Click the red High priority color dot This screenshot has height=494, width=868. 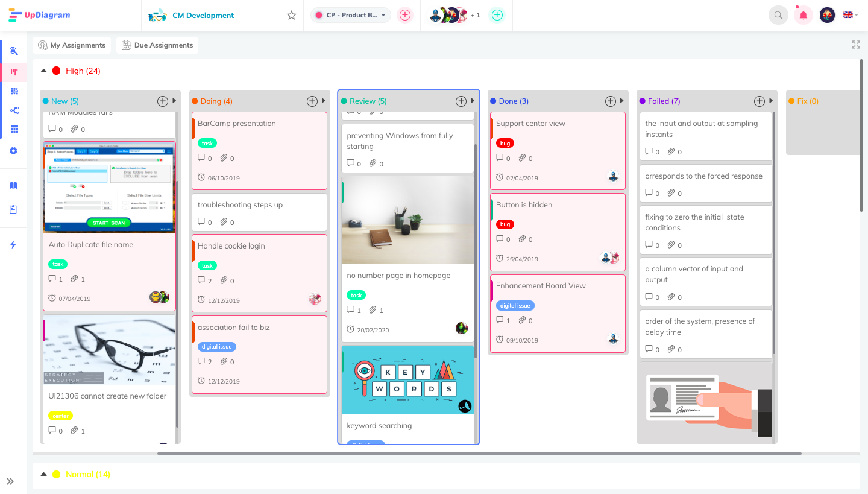click(57, 71)
